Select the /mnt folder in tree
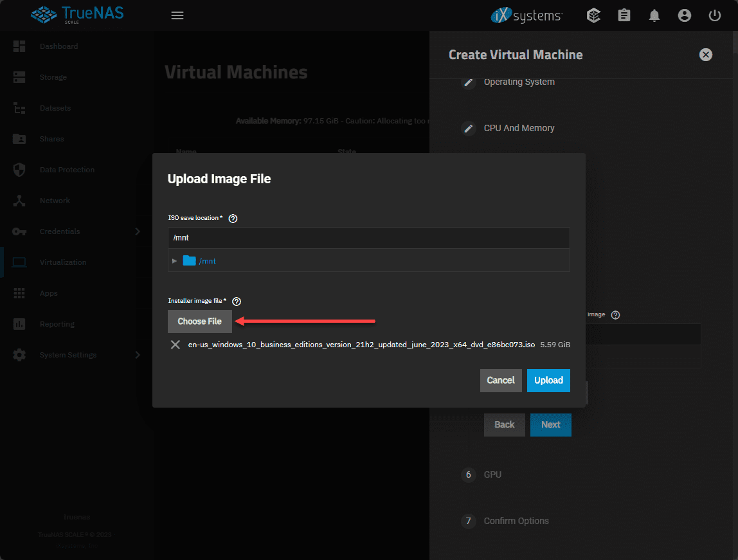Screen dimensions: 738x560 [x=207, y=261]
